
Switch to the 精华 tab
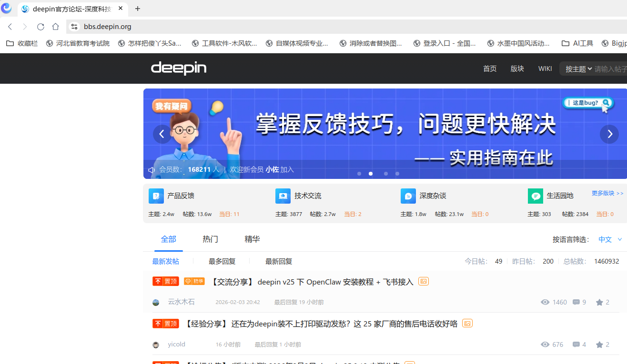pyautogui.click(x=253, y=239)
